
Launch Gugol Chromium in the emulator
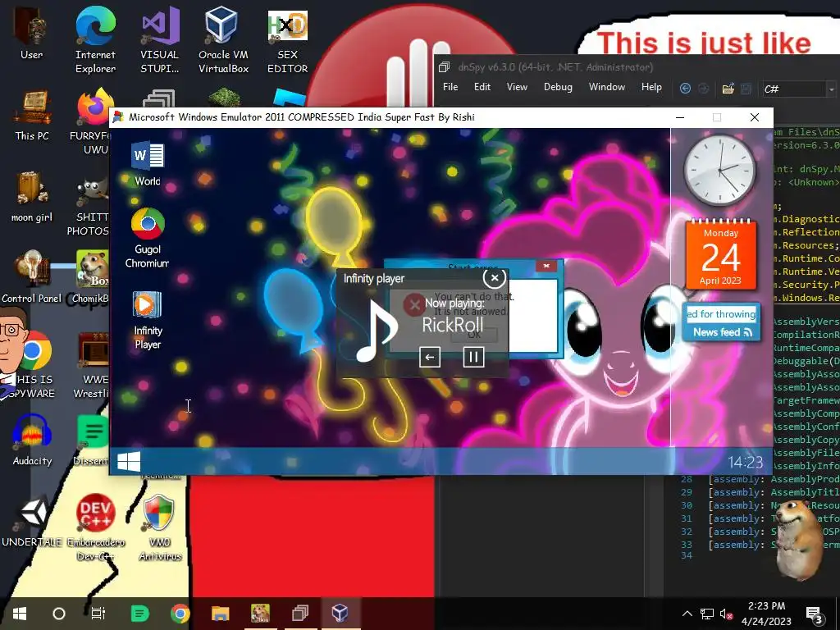pos(148,239)
